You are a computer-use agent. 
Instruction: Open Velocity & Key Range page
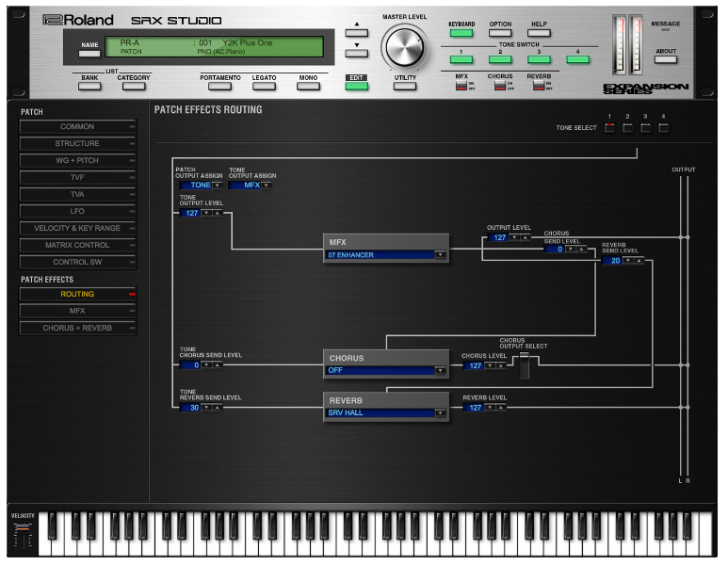pos(77,228)
